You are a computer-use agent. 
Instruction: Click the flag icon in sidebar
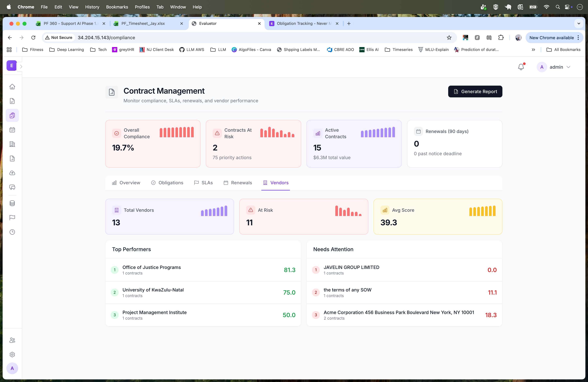(12, 217)
